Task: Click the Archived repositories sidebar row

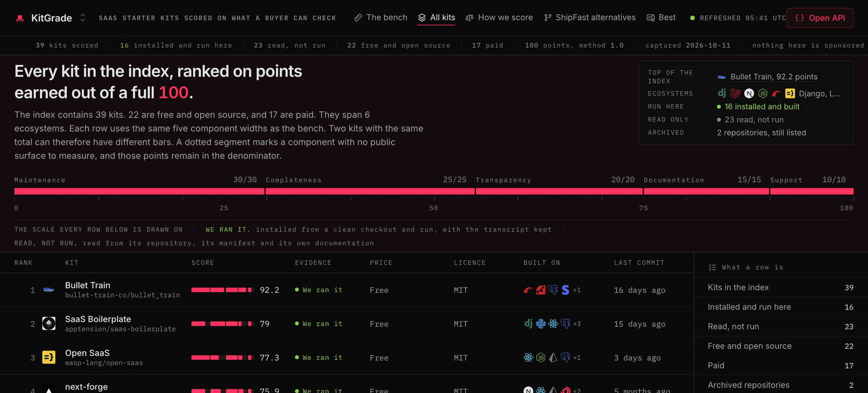Action: click(781, 385)
